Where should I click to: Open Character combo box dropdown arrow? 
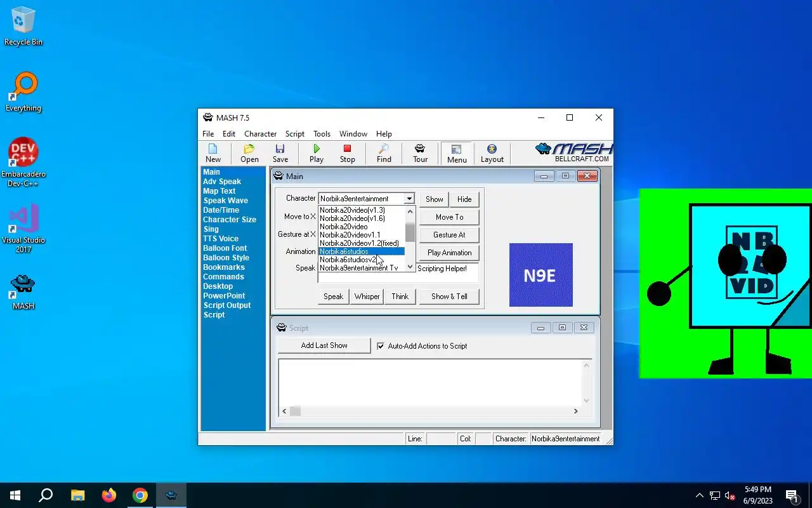click(x=409, y=199)
